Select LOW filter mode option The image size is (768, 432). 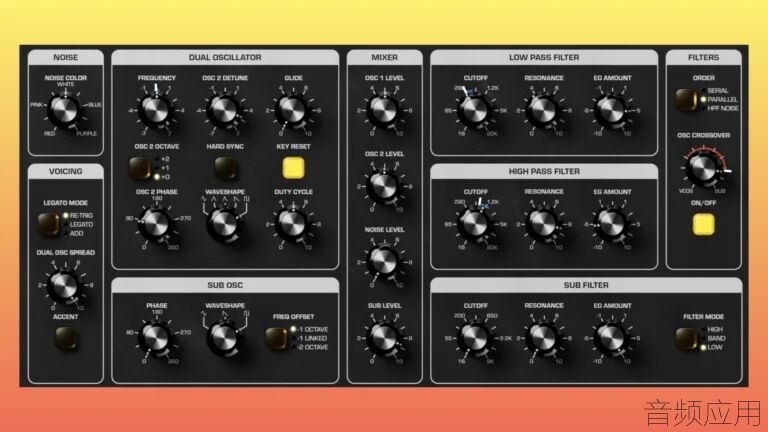pos(712,347)
